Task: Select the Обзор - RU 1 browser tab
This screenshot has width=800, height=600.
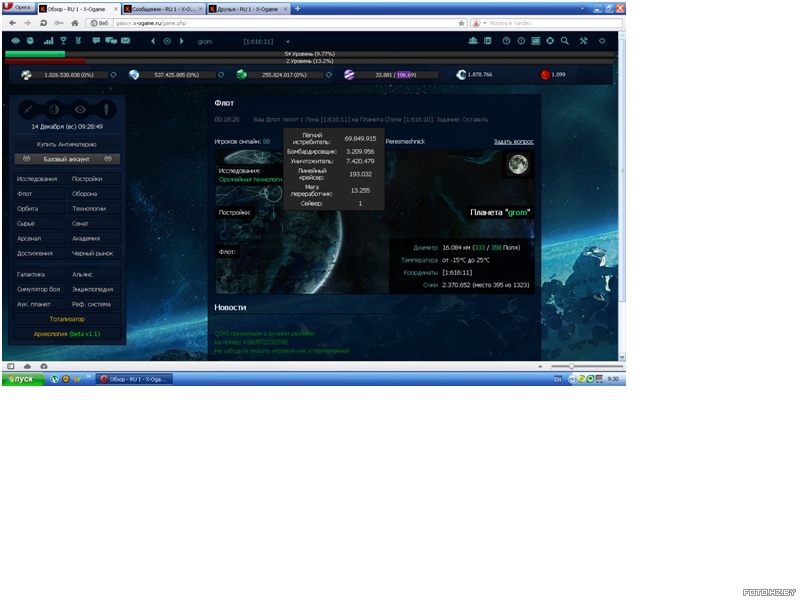Action: pyautogui.click(x=79, y=9)
